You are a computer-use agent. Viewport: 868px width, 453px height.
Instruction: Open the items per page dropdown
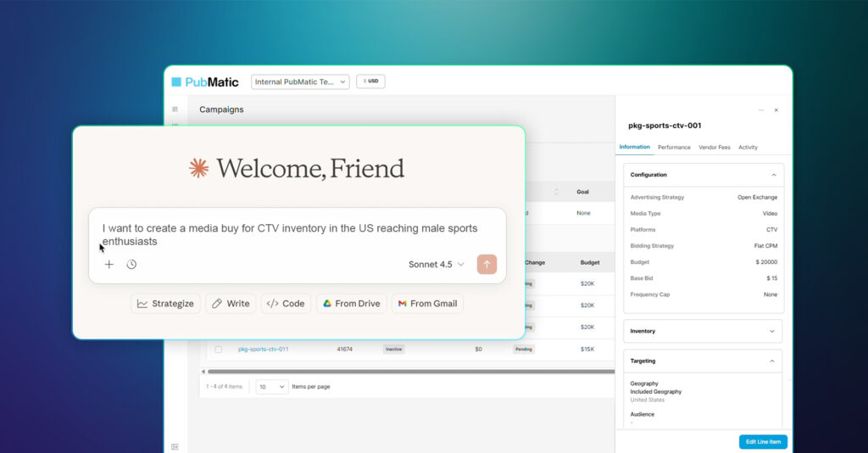pyautogui.click(x=272, y=387)
